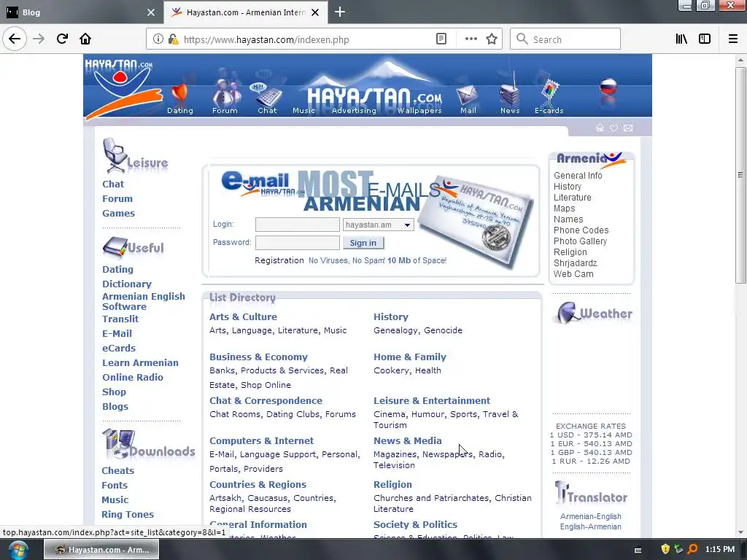Open Music in the header navigation
The image size is (747, 560).
tap(303, 111)
